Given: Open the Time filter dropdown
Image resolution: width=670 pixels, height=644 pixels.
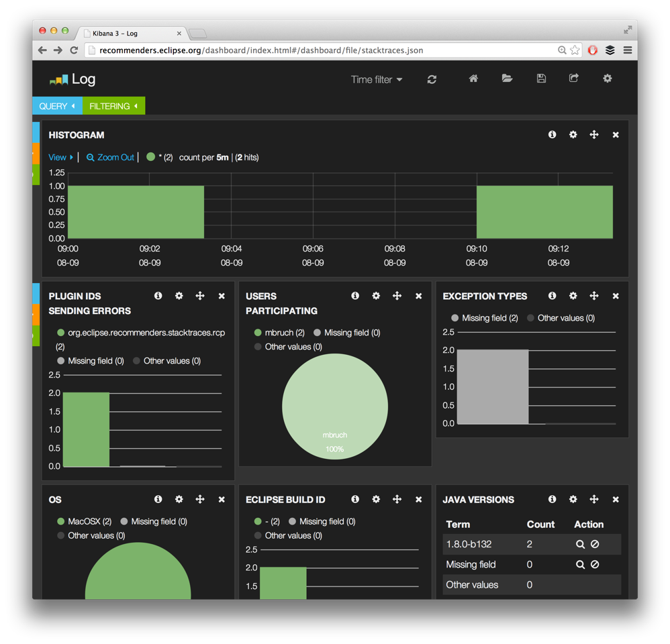Looking at the screenshot, I should click(x=376, y=79).
